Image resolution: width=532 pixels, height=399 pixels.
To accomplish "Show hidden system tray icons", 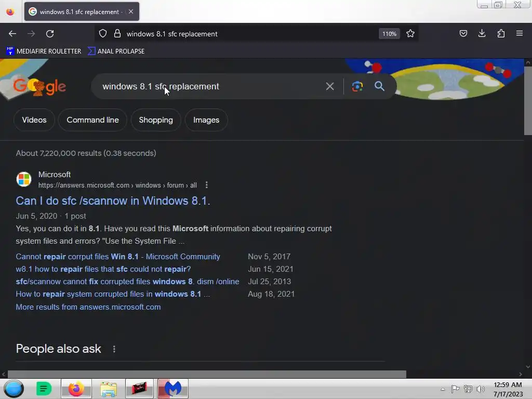I will coord(443,389).
